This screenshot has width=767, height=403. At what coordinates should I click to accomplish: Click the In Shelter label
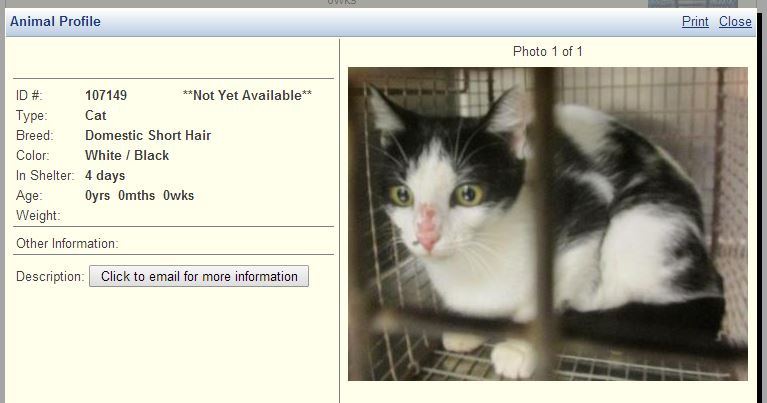tap(45, 176)
